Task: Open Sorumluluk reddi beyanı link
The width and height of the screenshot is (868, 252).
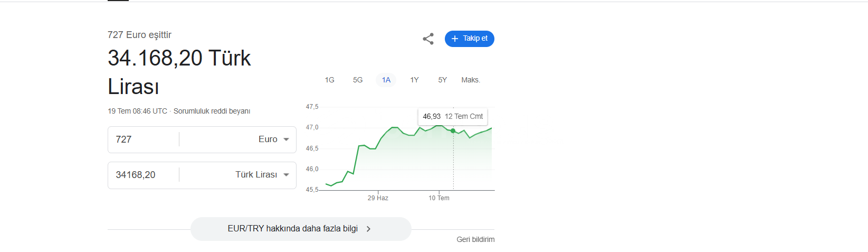Action: [x=212, y=111]
